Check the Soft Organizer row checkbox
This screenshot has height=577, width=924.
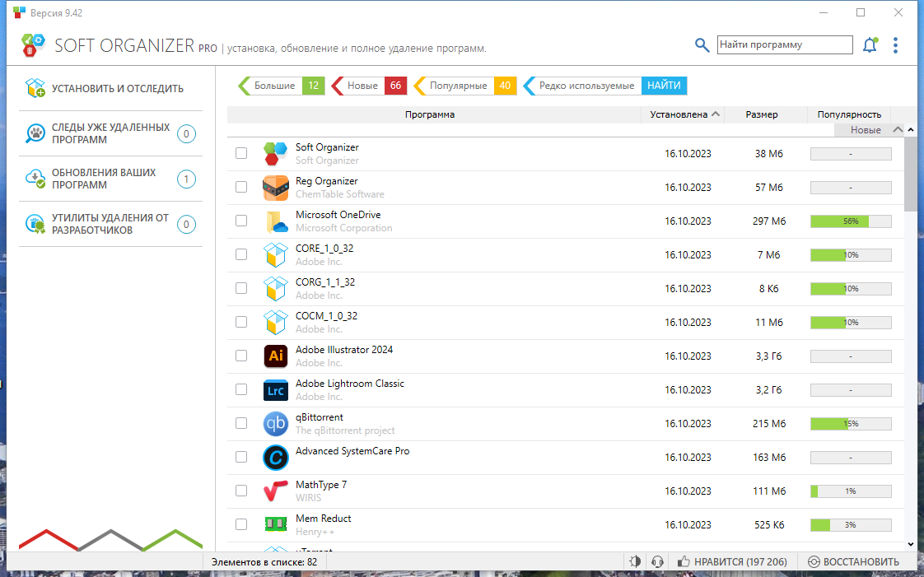(240, 153)
